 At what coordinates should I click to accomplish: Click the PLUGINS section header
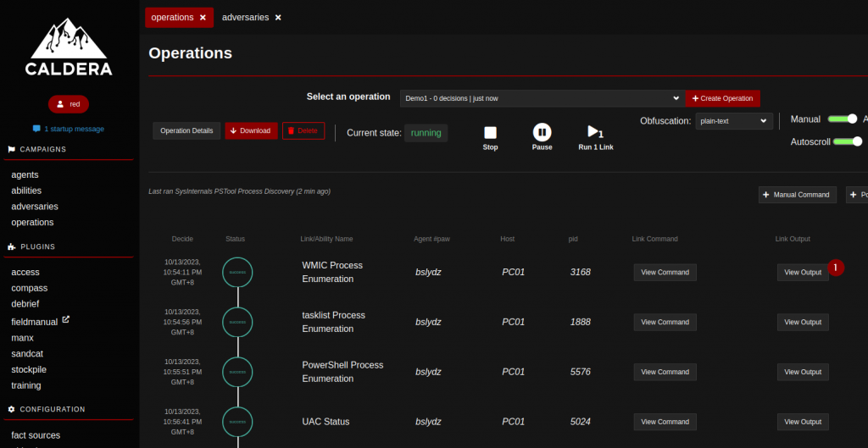point(37,246)
